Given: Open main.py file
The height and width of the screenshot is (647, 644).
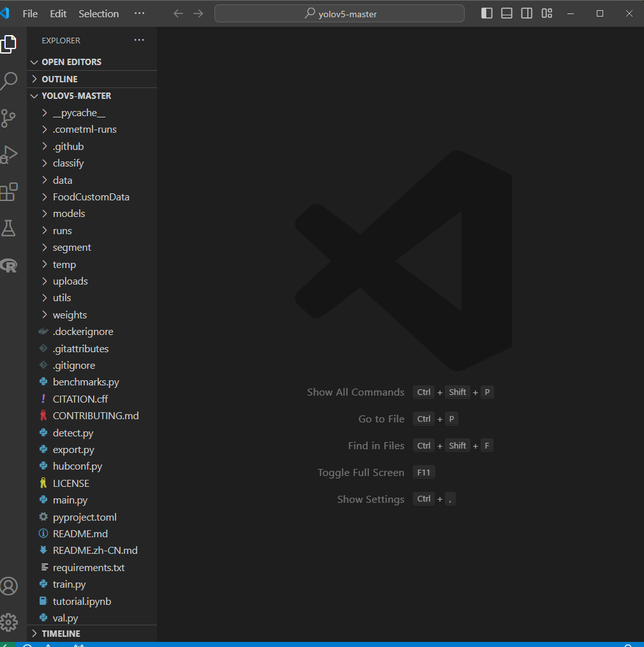Looking at the screenshot, I should [x=92, y=500].
